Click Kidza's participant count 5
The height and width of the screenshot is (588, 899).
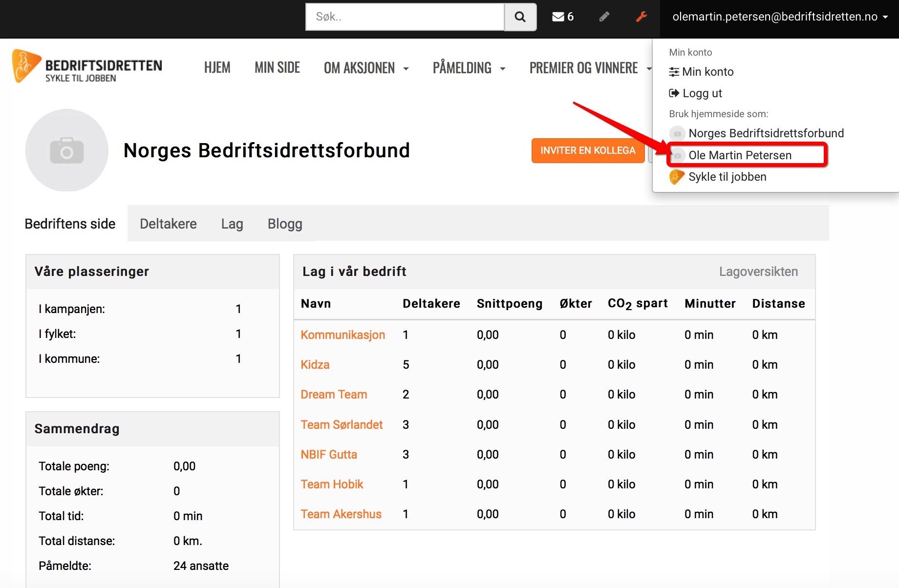point(406,364)
